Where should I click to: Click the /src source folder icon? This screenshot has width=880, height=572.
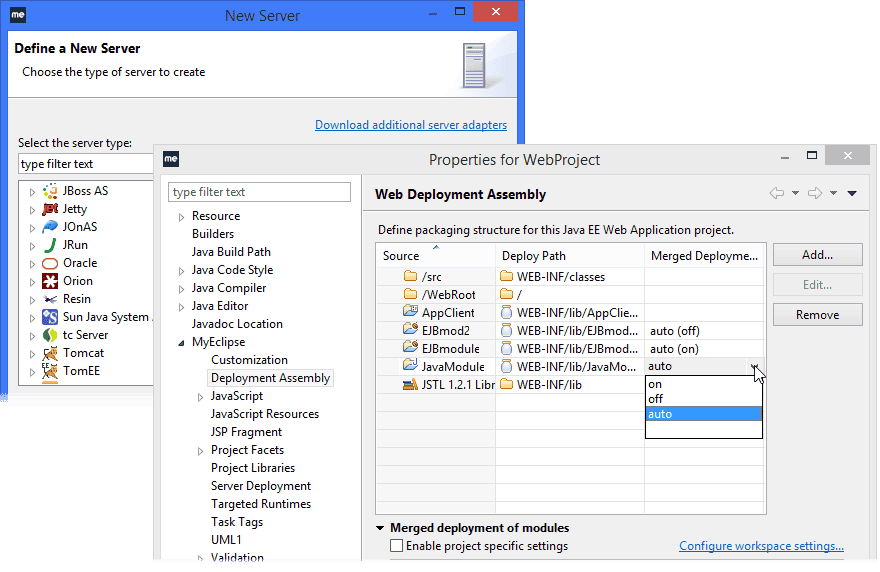(x=410, y=276)
